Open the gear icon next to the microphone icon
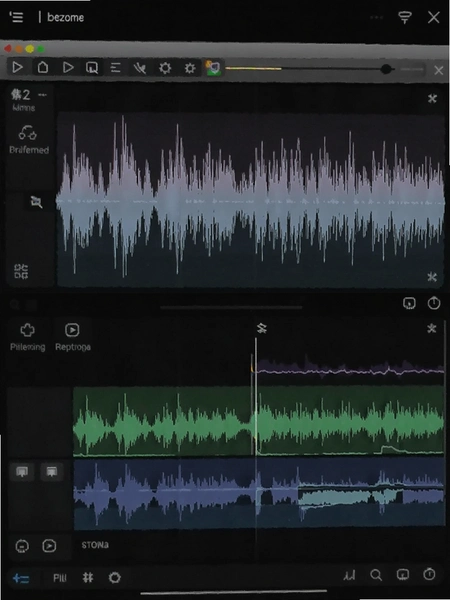Viewport: 450px width, 600px height. [x=165, y=68]
